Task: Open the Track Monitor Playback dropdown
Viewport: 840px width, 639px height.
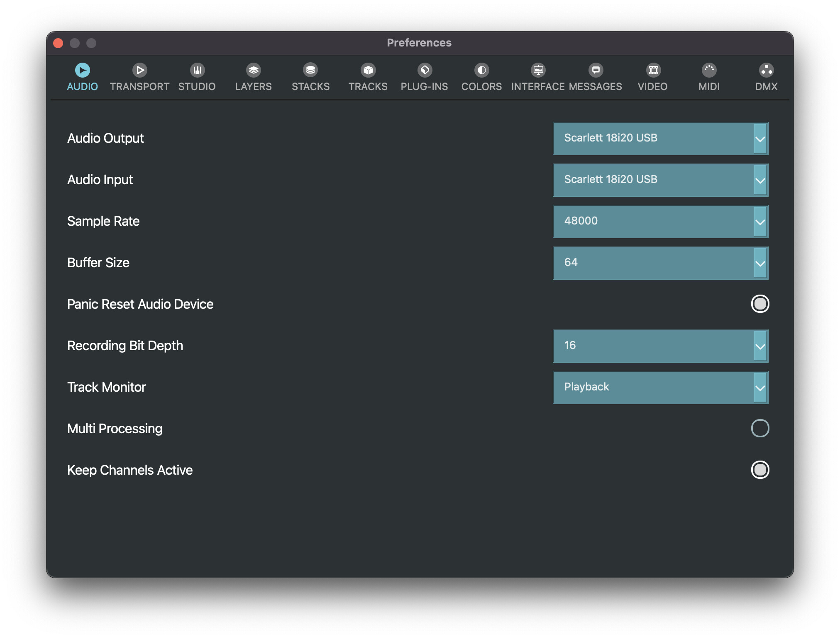Action: [x=660, y=388]
